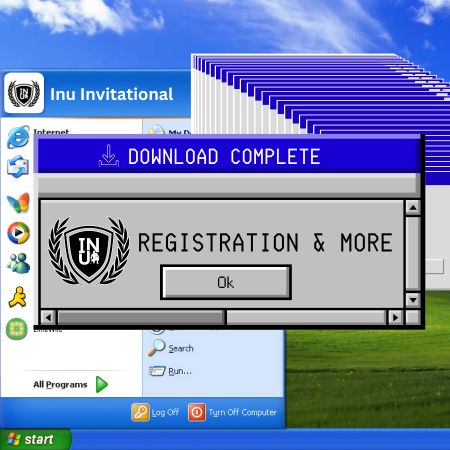Click Turn Off Computer button
Screen dimensions: 450x450
pos(232,412)
